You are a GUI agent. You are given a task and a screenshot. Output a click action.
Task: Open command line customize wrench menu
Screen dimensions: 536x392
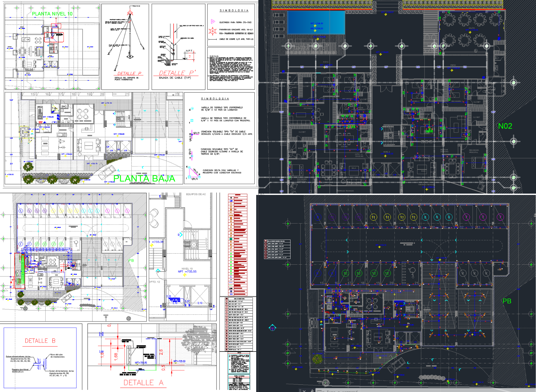pos(312,391)
